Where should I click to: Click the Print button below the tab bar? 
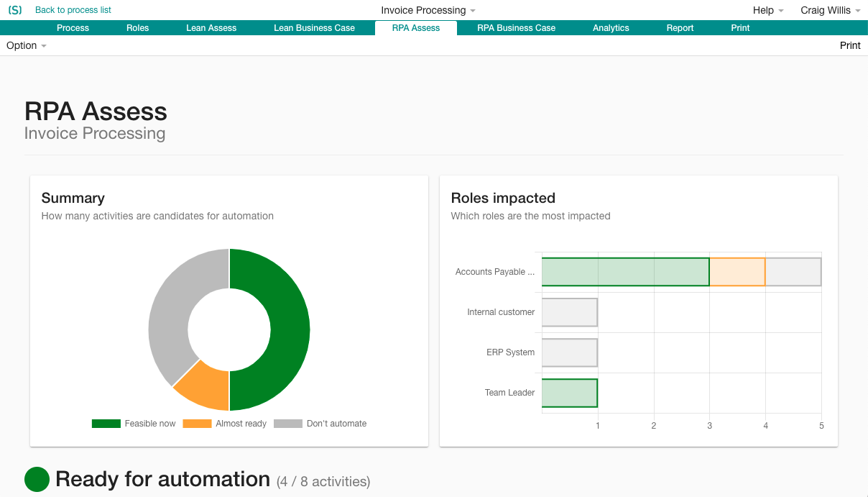850,45
